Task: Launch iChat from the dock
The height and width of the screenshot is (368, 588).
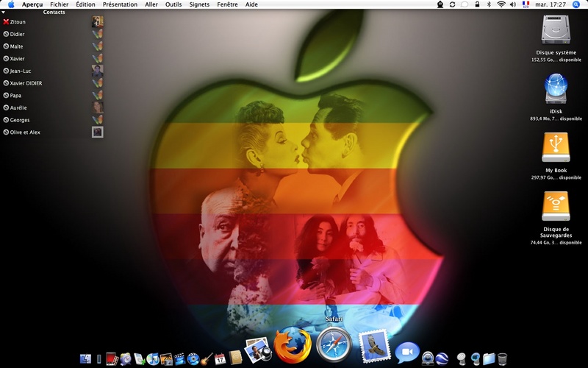Action: 407,353
